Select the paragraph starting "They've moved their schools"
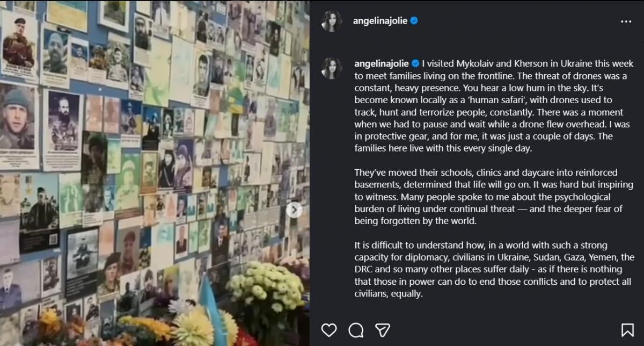Image resolution: width=644 pixels, height=346 pixels. (494, 197)
